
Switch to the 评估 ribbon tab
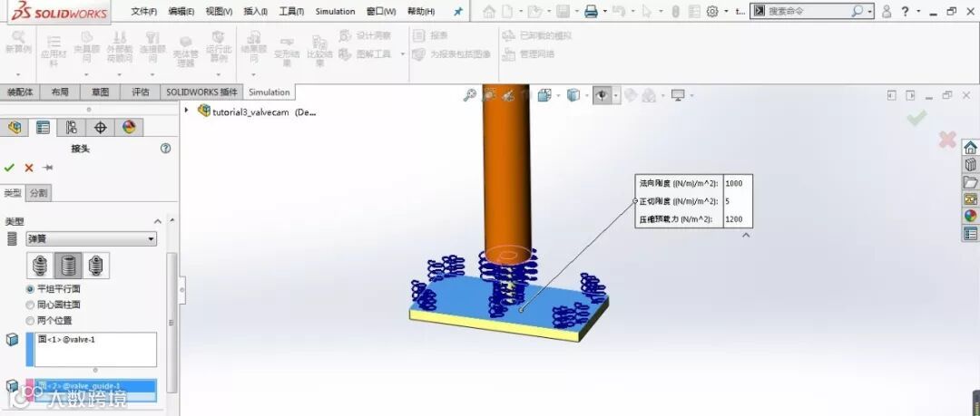tap(140, 92)
